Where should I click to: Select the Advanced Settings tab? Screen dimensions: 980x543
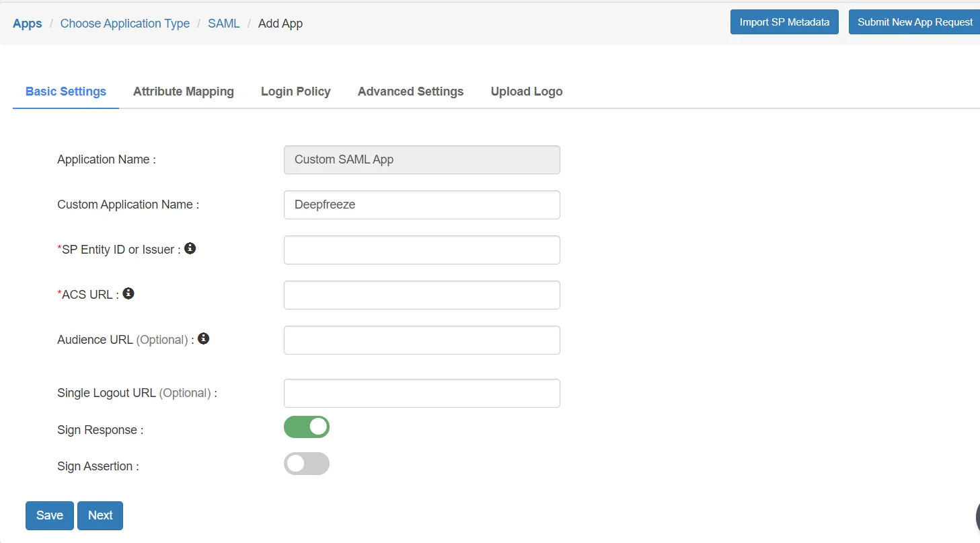(410, 91)
